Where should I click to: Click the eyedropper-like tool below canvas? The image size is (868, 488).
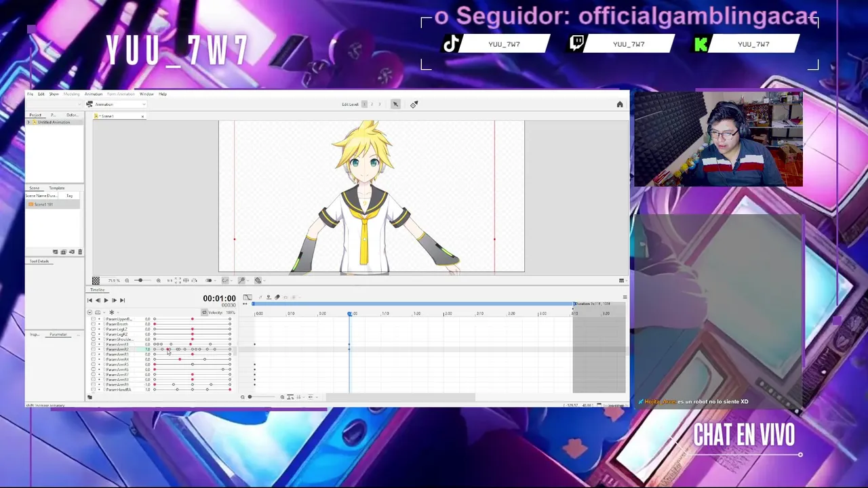(x=241, y=281)
